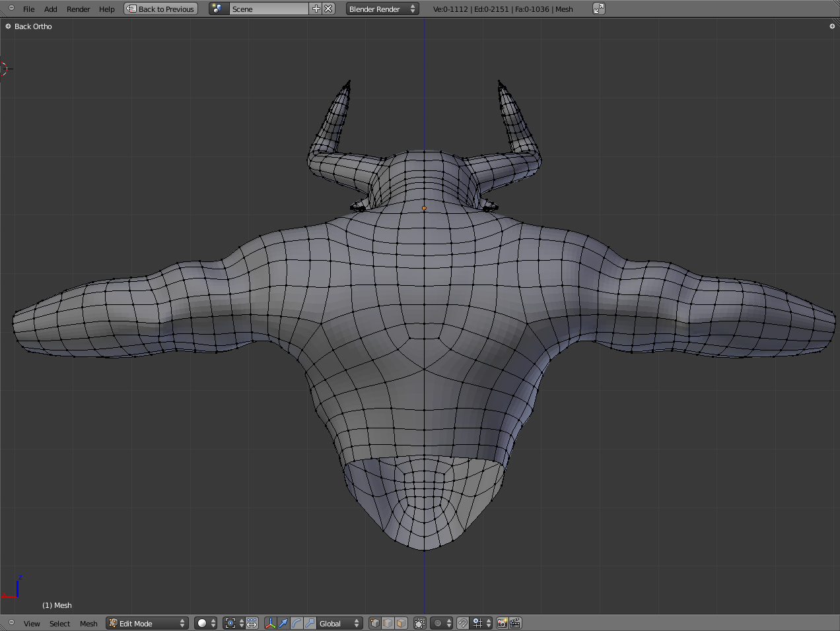Viewport: 840px width, 631px height.
Task: Open the viewport shading selector
Action: tap(205, 623)
